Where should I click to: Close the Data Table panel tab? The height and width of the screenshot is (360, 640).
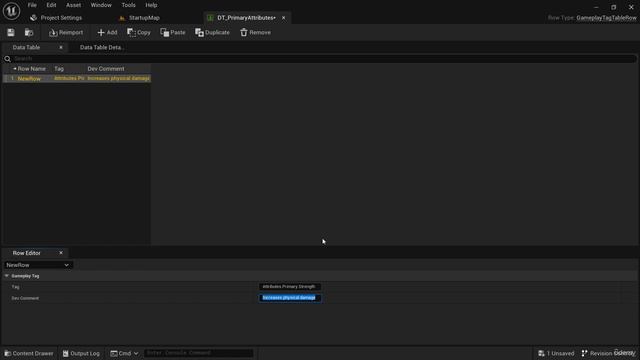click(61, 47)
